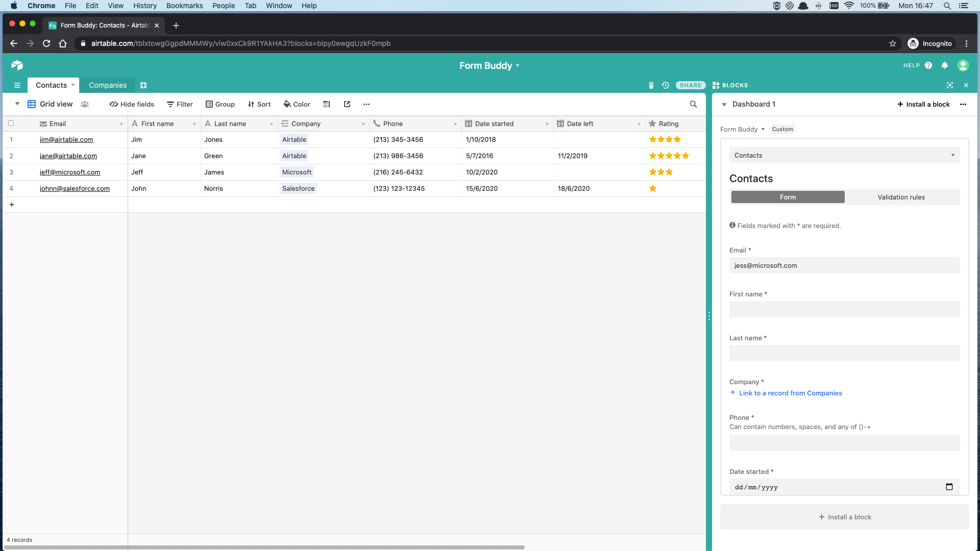The width and height of the screenshot is (980, 551).
Task: Open macOS Spotlight search
Action: coord(947,6)
